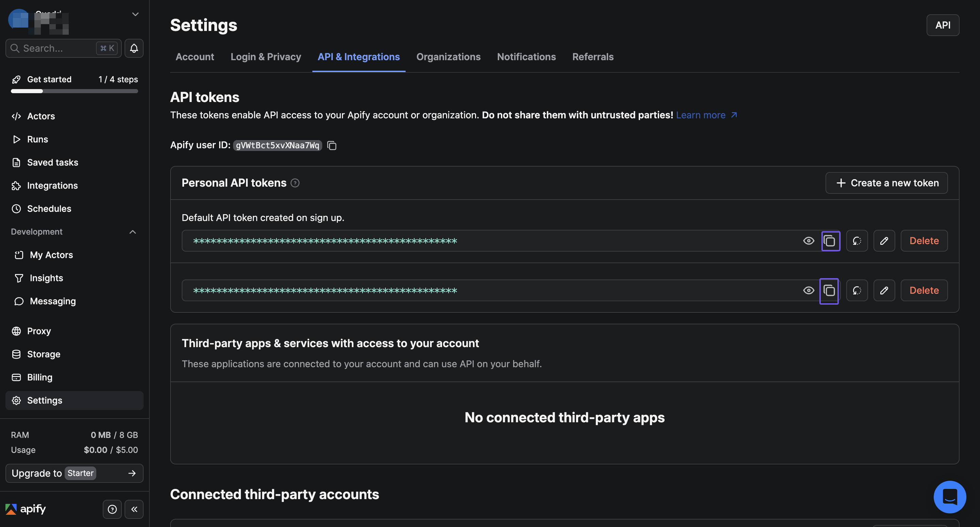
Task: Click the notifications bell icon
Action: (x=134, y=48)
